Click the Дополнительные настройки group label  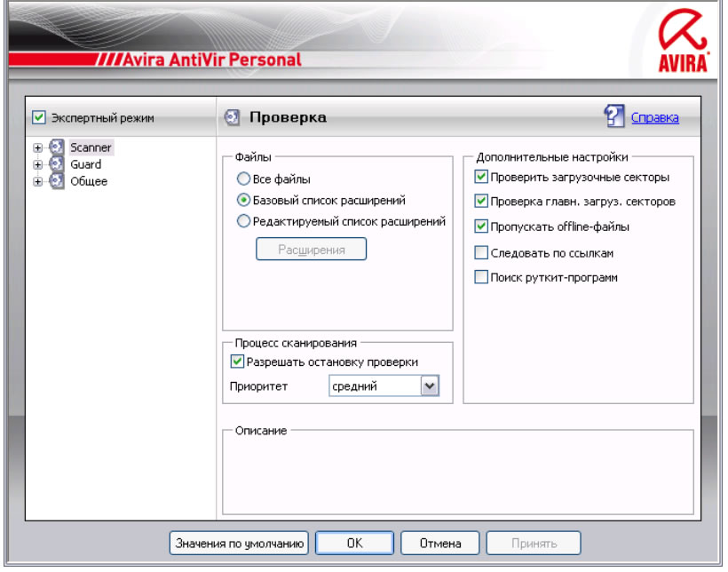552,157
